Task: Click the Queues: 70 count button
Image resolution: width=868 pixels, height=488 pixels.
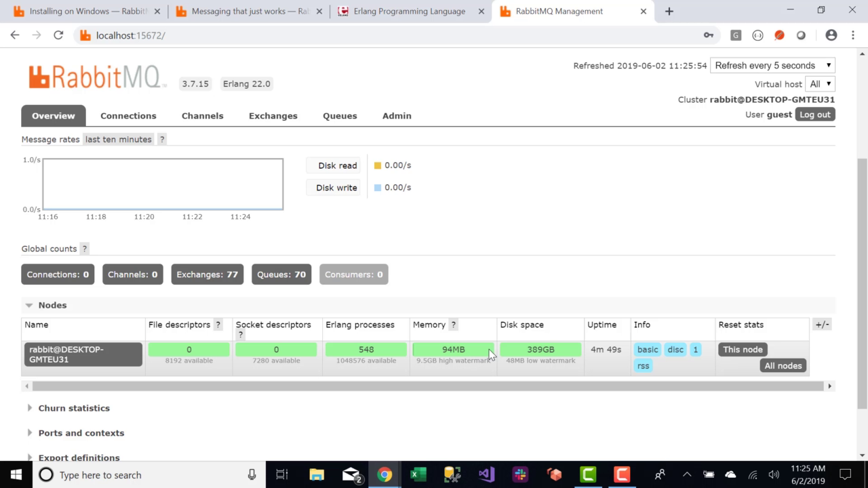Action: 281,274
